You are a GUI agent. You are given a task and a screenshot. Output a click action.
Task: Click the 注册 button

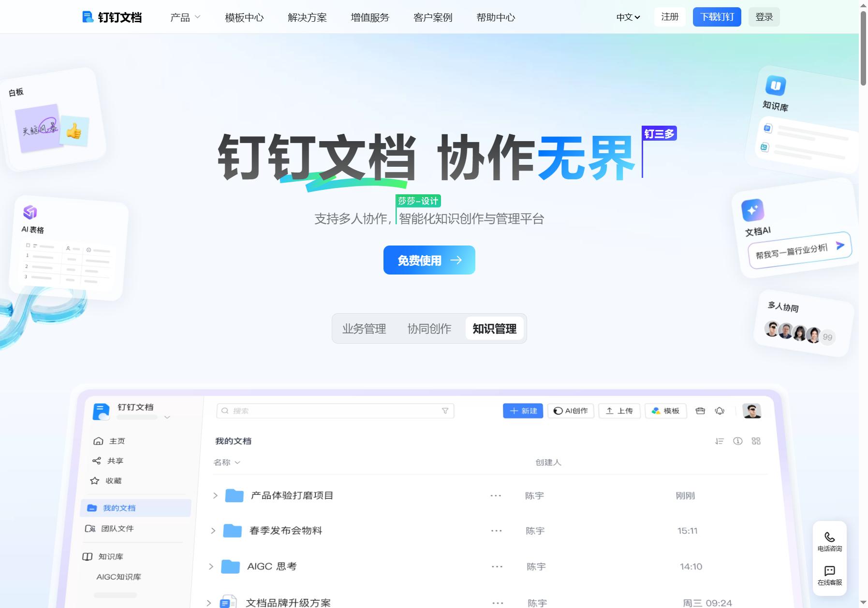(x=670, y=17)
